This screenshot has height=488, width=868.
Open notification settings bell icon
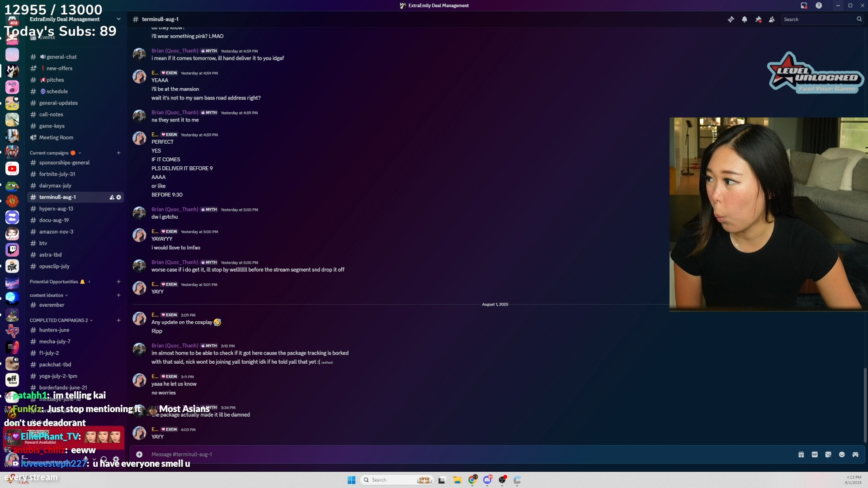click(745, 19)
